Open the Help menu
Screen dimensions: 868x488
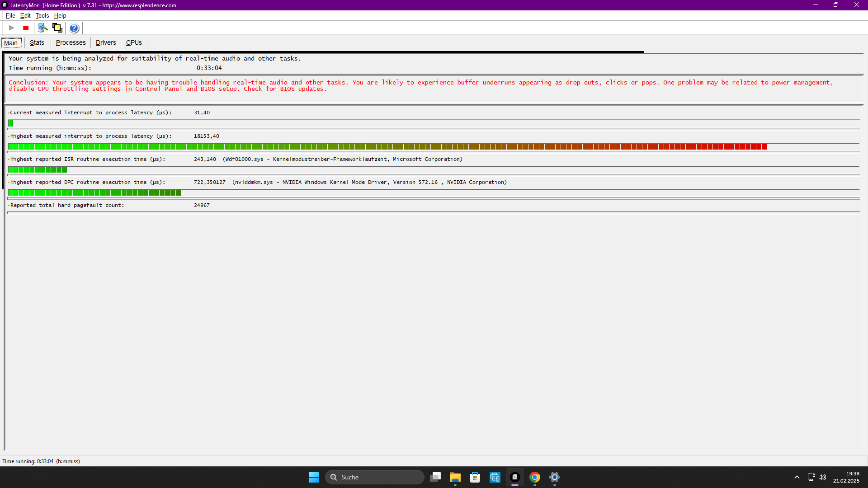60,15
